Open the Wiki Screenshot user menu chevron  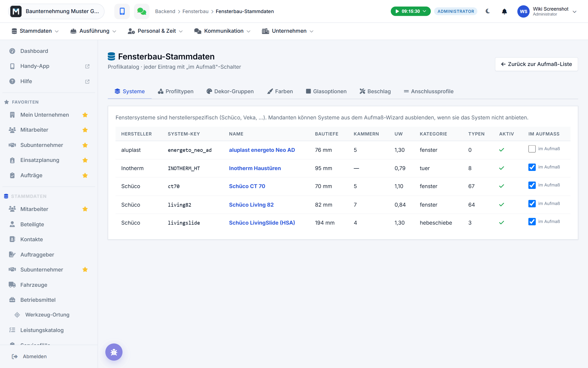pyautogui.click(x=575, y=11)
